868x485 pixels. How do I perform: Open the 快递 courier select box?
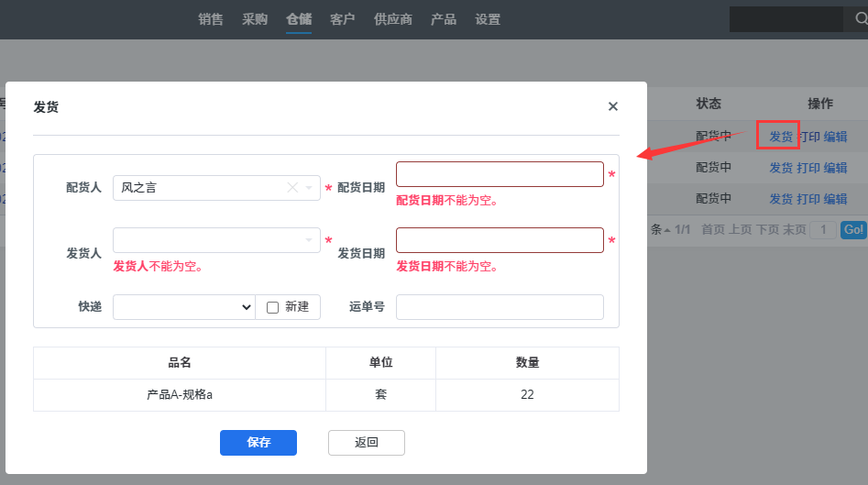[184, 307]
